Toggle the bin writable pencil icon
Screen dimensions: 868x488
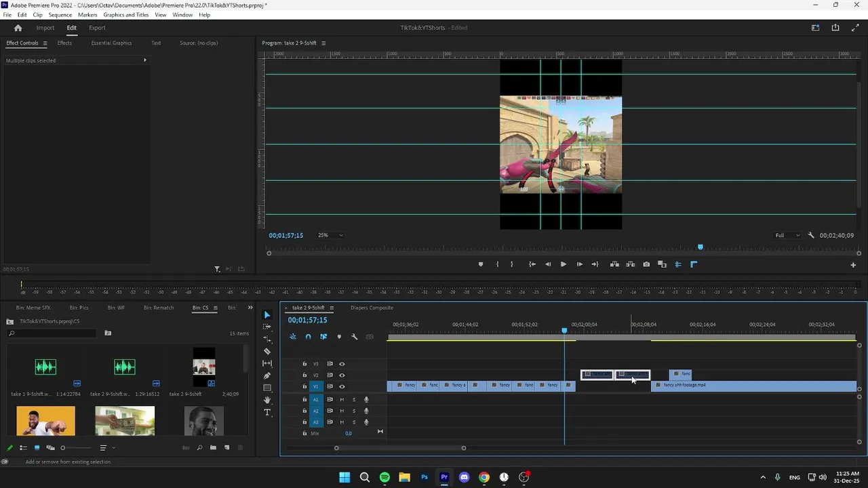point(9,448)
